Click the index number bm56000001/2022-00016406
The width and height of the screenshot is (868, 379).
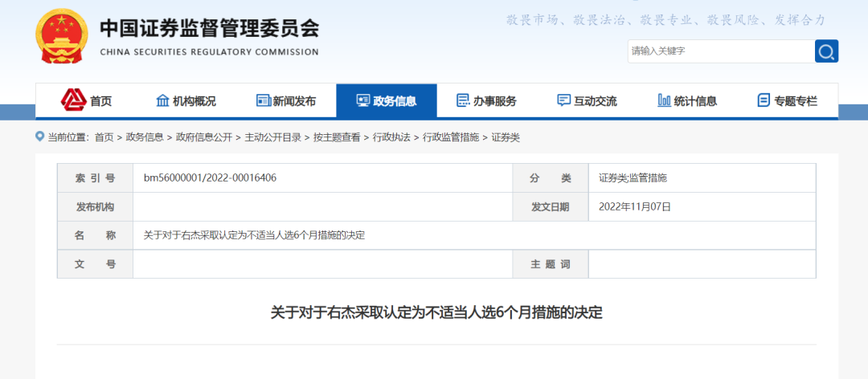click(x=211, y=177)
